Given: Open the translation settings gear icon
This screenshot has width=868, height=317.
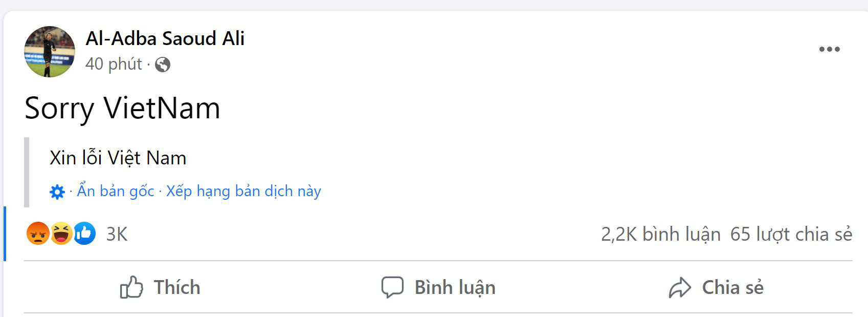Looking at the screenshot, I should 56,191.
